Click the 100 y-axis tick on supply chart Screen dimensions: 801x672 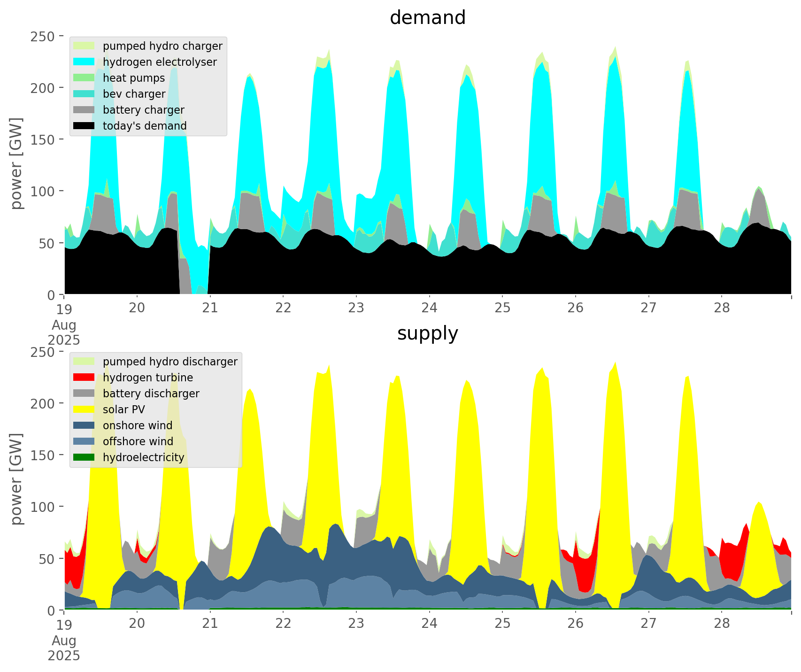(x=43, y=507)
